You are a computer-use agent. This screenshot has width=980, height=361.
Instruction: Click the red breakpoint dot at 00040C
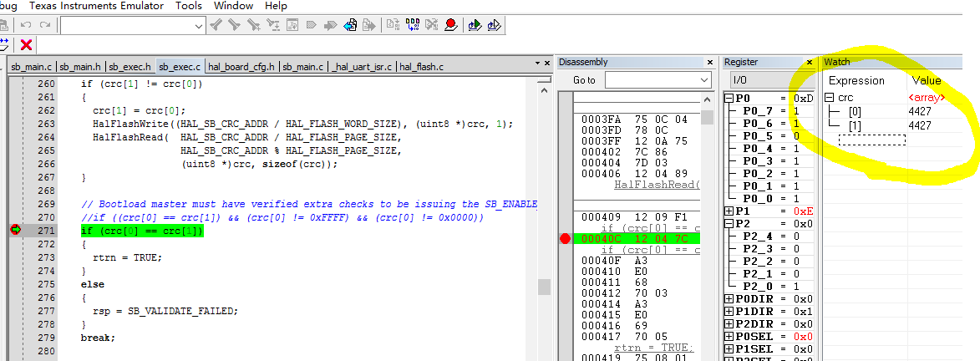point(565,238)
